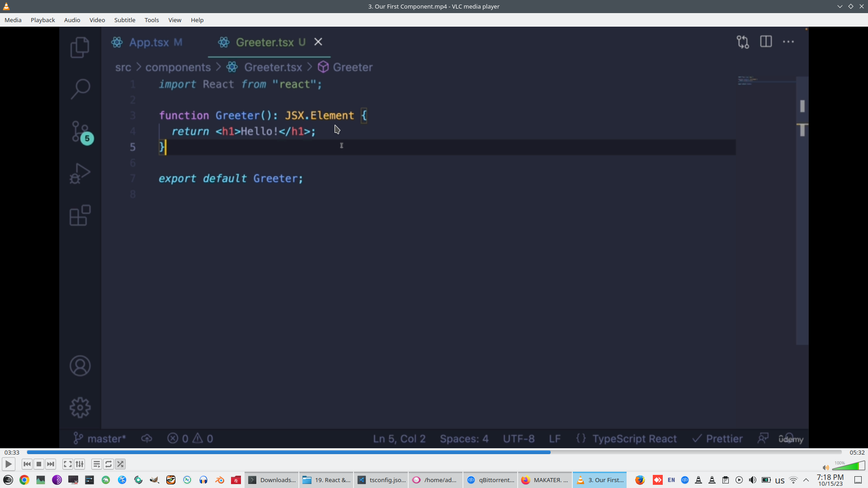Skip to the previous media track
Image resolution: width=868 pixels, height=488 pixels.
tap(27, 464)
